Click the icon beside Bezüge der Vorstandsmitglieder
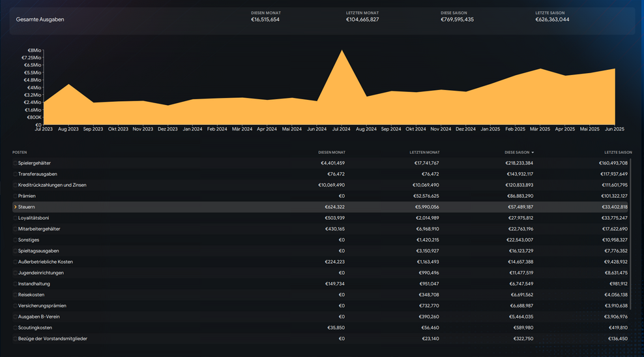The width and height of the screenshot is (644, 357). tap(15, 339)
